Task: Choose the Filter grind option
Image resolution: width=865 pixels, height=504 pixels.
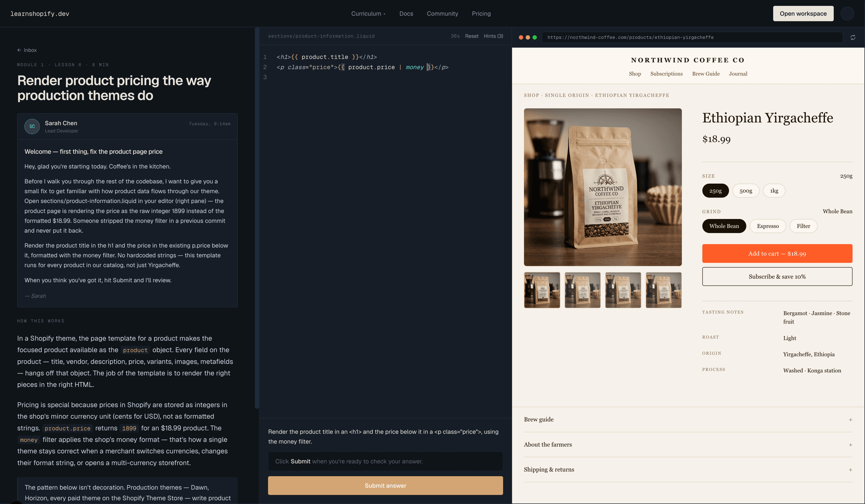Action: pyautogui.click(x=803, y=226)
